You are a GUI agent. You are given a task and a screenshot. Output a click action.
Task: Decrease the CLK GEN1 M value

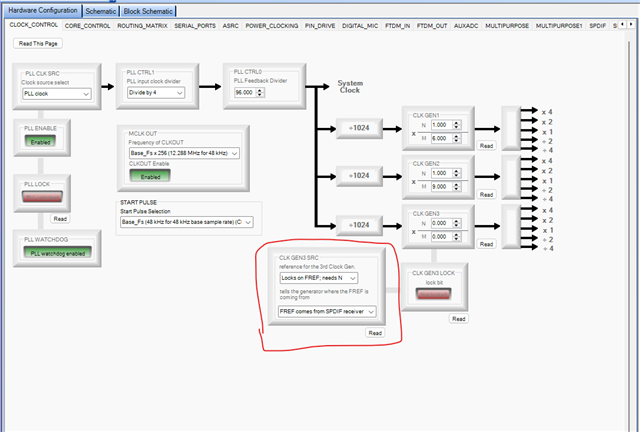coord(457,141)
